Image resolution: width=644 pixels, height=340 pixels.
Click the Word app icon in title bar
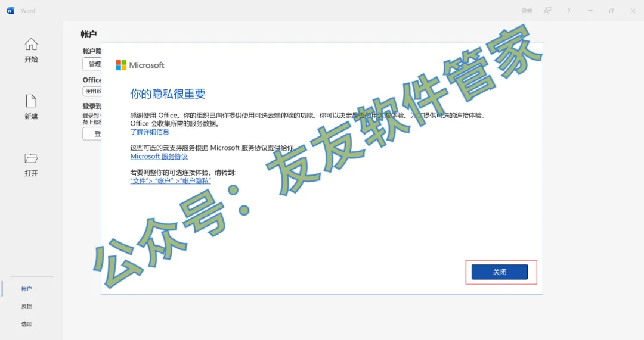(11, 11)
